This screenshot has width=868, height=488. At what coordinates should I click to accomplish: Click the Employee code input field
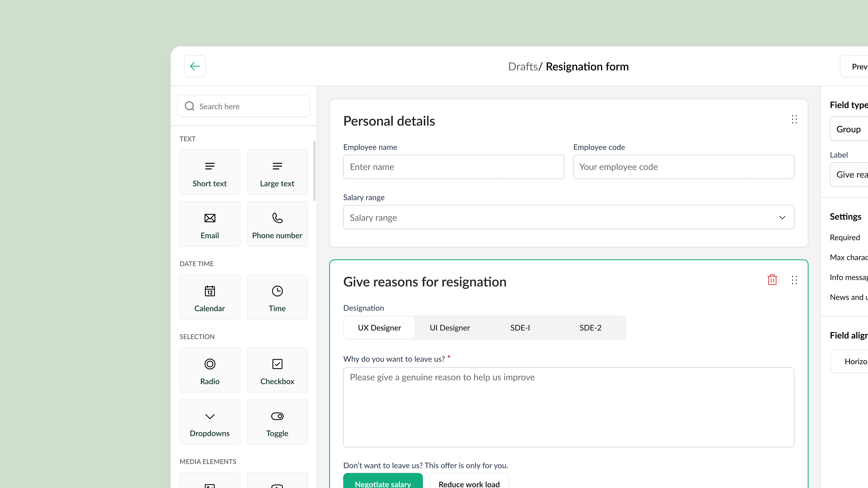(x=684, y=167)
